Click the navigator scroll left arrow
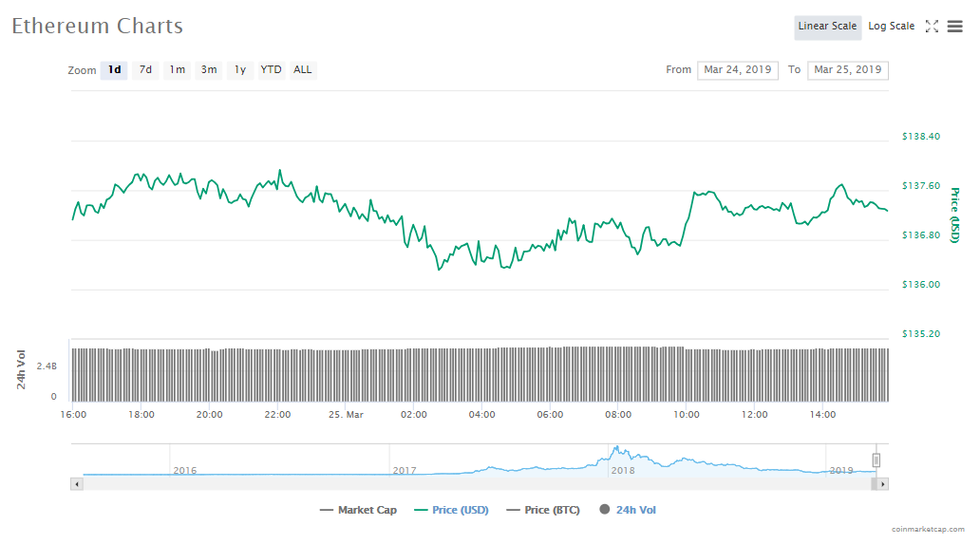 (77, 484)
